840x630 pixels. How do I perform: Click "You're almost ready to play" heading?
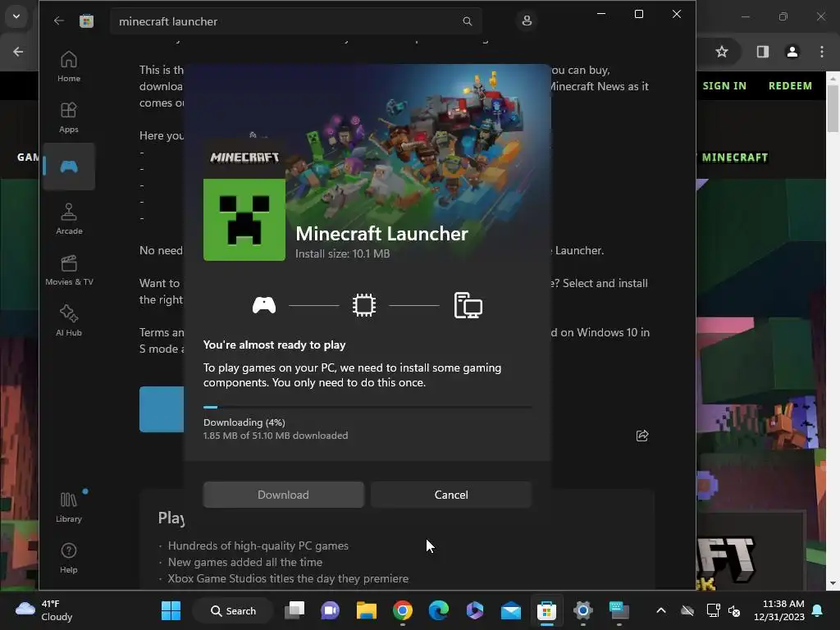[274, 345]
